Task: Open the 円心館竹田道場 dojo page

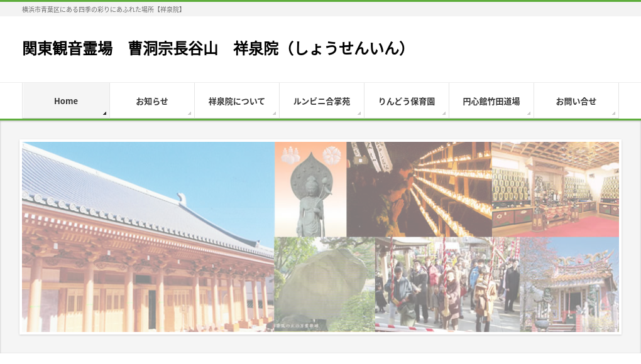Action: point(491,100)
